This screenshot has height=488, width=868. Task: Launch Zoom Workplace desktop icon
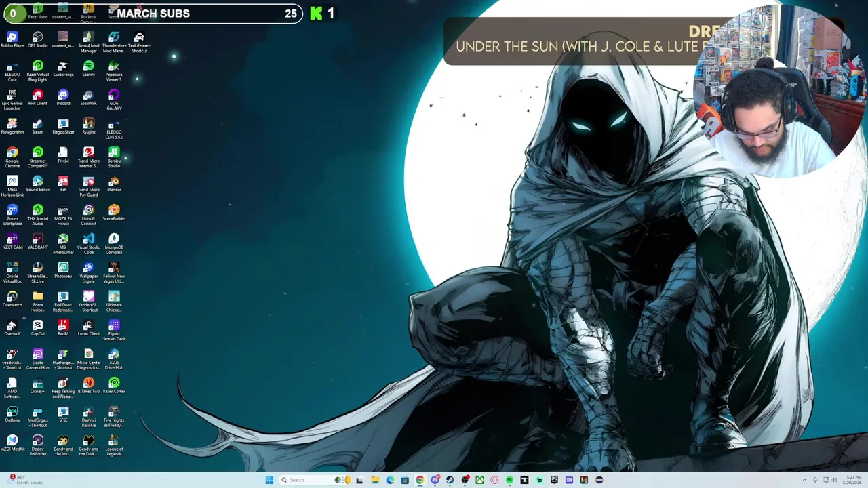point(12,215)
